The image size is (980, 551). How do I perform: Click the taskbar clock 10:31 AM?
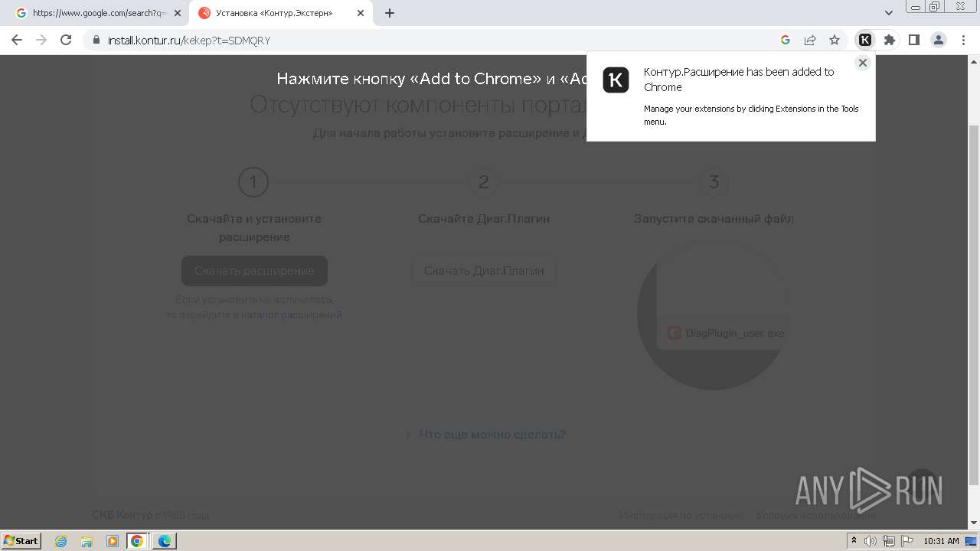point(941,541)
